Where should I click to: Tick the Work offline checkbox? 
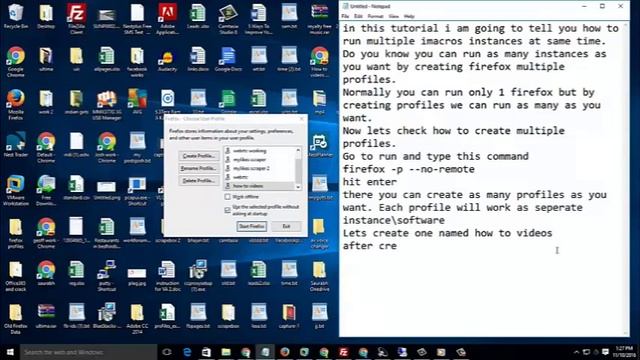coord(228,197)
